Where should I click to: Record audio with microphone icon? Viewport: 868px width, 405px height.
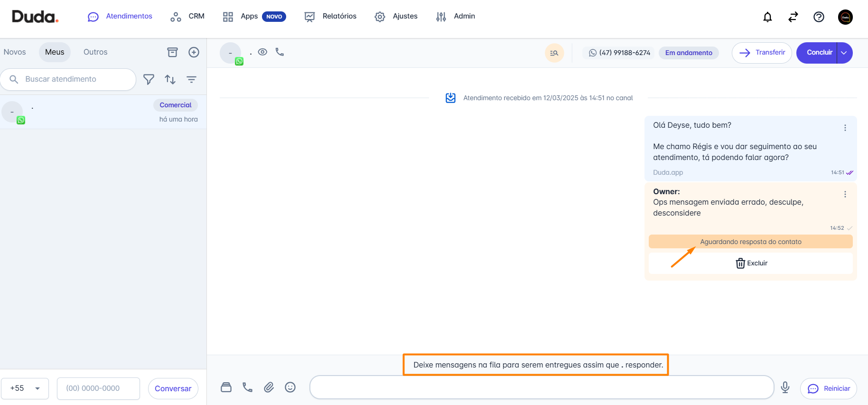[785, 387]
